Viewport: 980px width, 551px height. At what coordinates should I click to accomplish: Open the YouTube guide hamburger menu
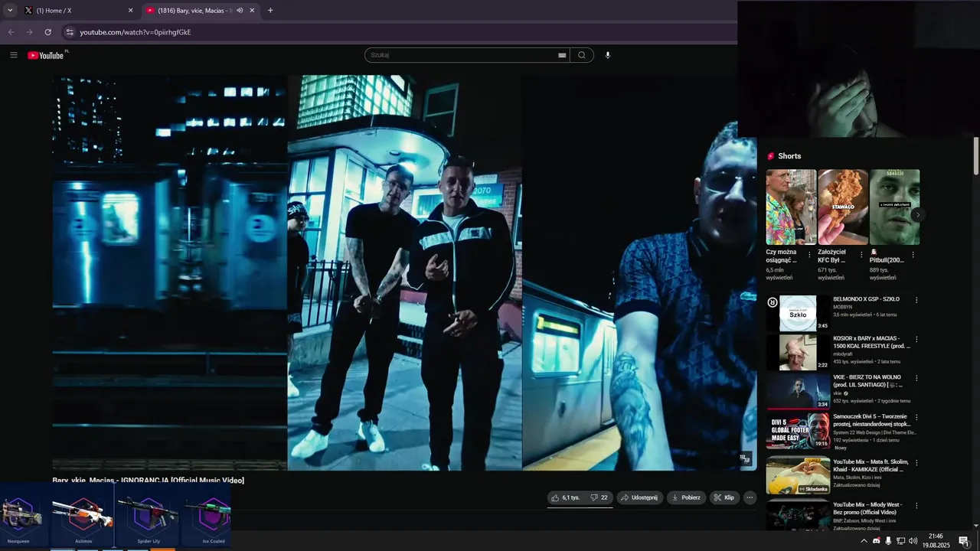pos(14,55)
